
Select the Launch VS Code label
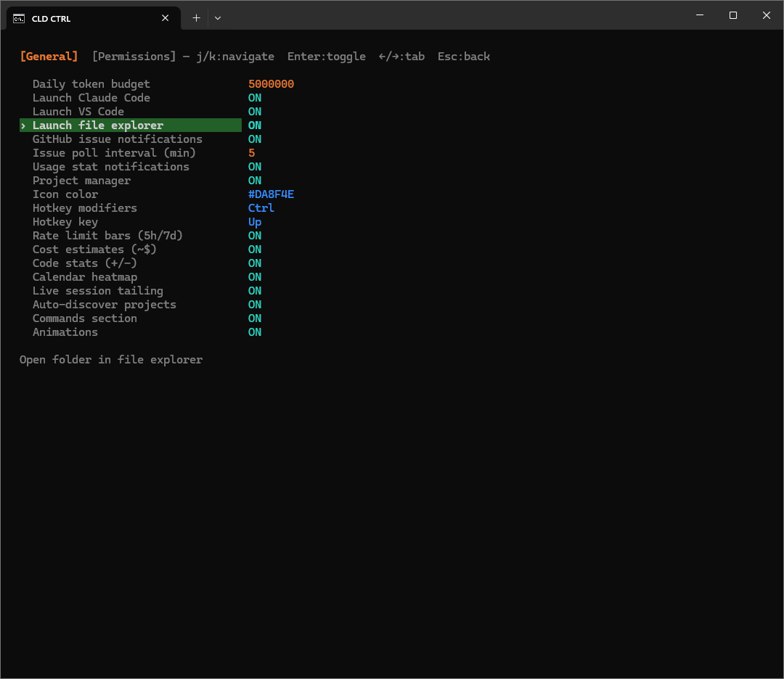tap(78, 112)
